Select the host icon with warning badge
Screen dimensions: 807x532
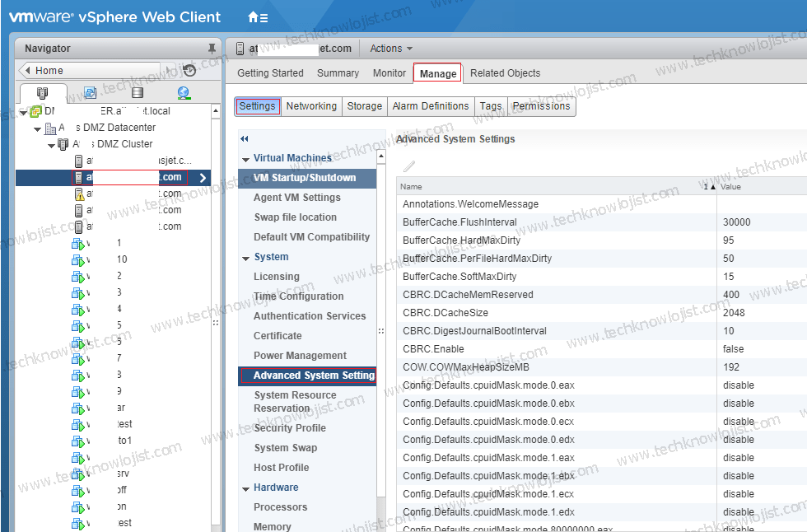pos(79,194)
